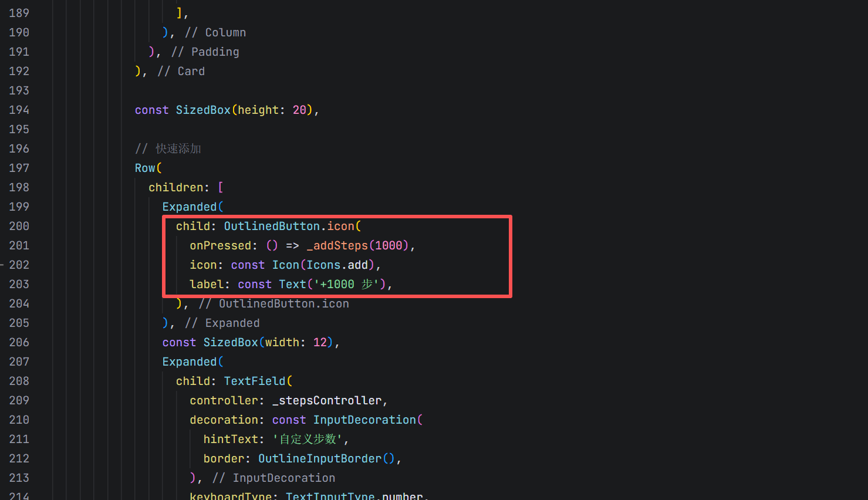Click the '+1000 步' string literal

click(x=346, y=284)
